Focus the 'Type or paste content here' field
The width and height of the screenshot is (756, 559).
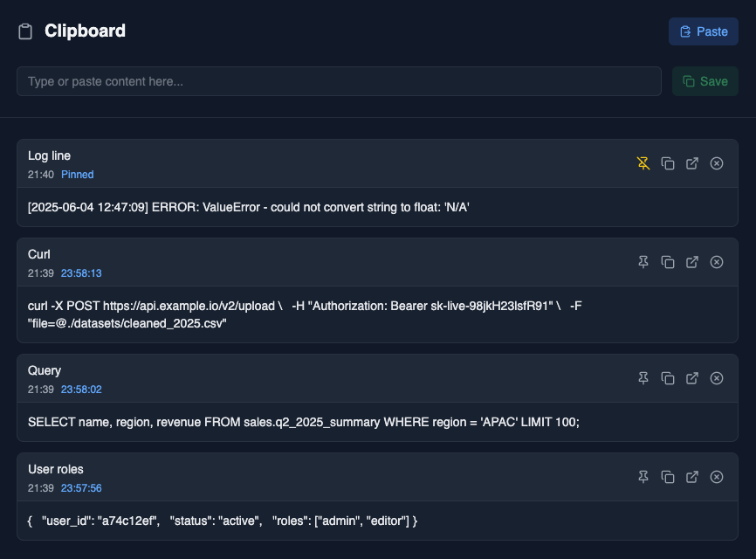pos(339,81)
